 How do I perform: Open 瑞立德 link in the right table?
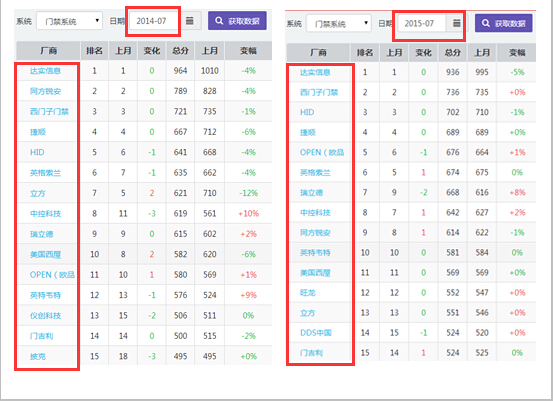pos(311,193)
